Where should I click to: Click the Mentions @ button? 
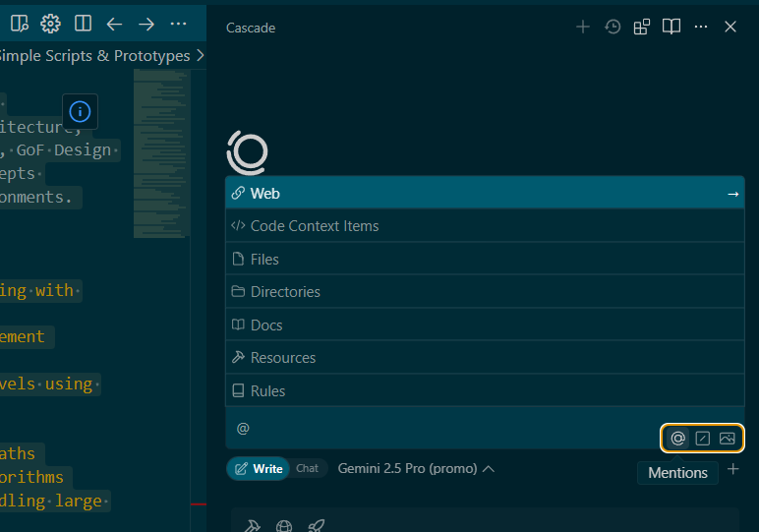click(x=677, y=439)
